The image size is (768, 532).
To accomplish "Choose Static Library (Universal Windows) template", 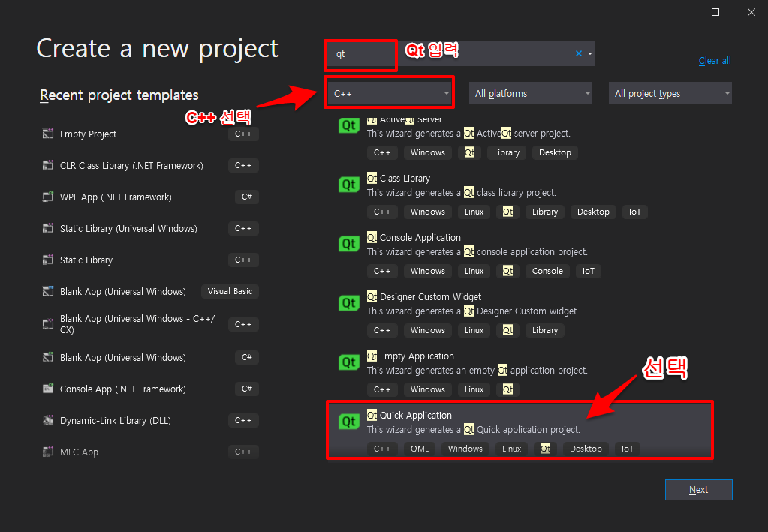I will (x=150, y=228).
